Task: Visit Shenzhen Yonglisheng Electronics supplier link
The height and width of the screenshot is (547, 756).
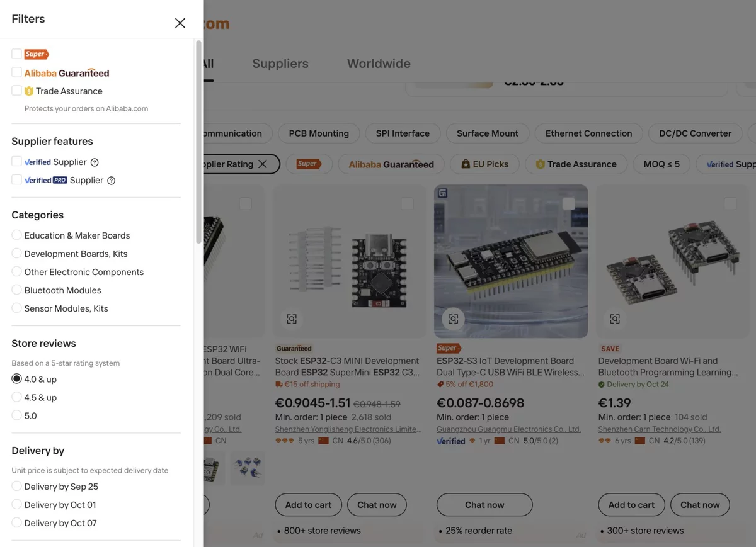Action: 348,429
